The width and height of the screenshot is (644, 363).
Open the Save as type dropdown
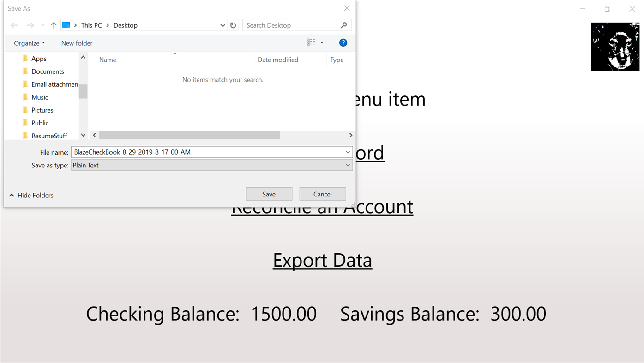tap(348, 165)
